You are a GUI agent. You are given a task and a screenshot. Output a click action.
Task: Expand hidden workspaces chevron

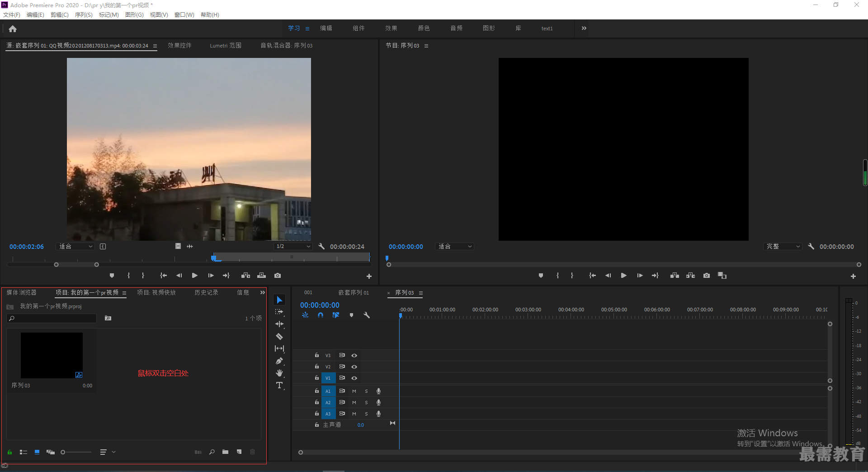(x=584, y=28)
